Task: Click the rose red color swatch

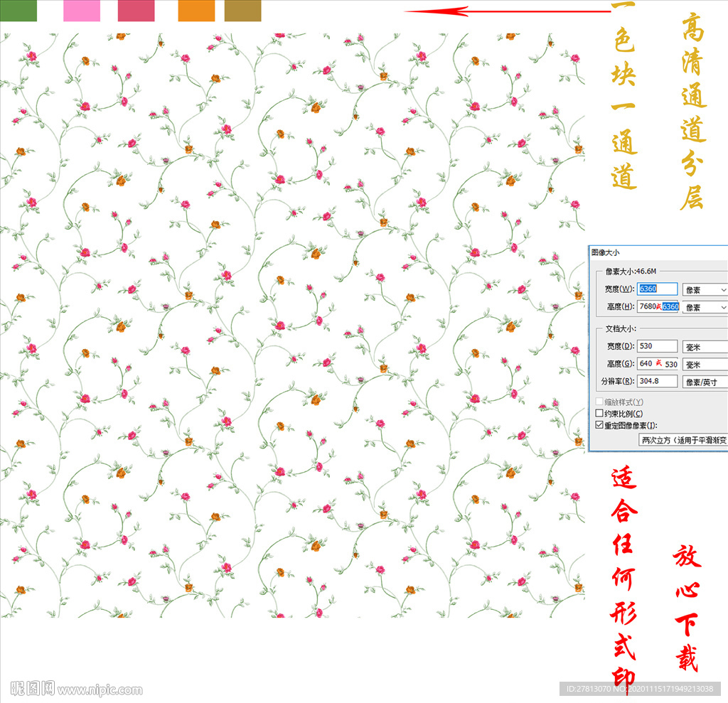Action: (136, 10)
